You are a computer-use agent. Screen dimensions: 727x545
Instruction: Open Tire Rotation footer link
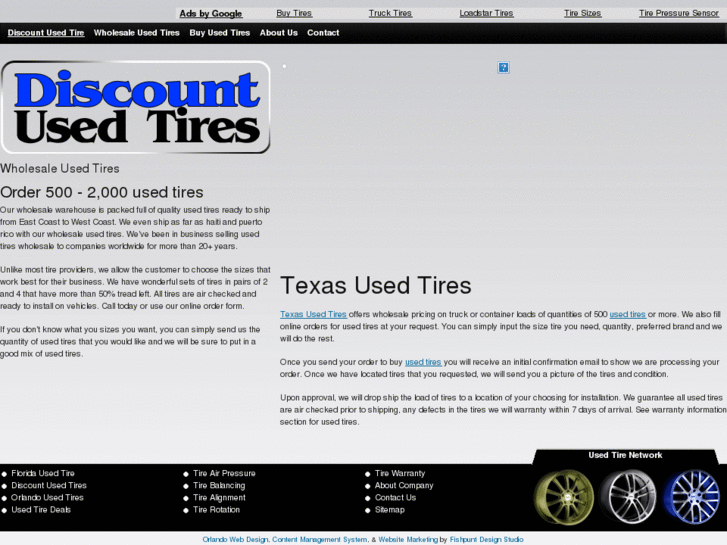217,510
